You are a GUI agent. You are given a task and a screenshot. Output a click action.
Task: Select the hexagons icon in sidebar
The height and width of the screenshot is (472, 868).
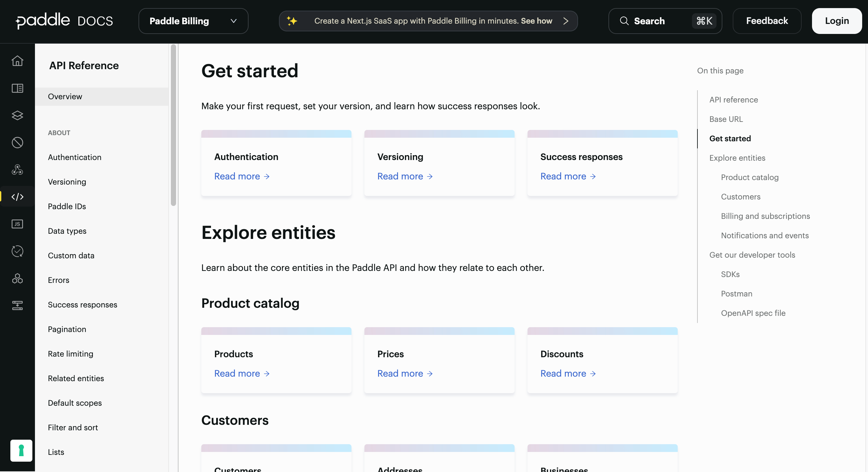pyautogui.click(x=17, y=279)
